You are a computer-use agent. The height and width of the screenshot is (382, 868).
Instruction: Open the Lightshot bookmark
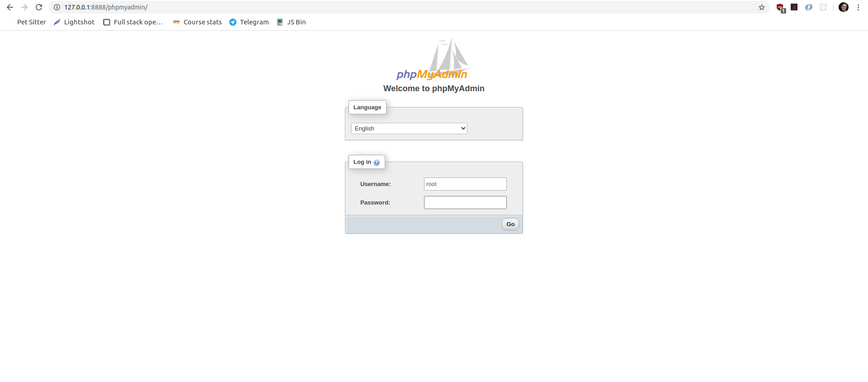[x=74, y=22]
